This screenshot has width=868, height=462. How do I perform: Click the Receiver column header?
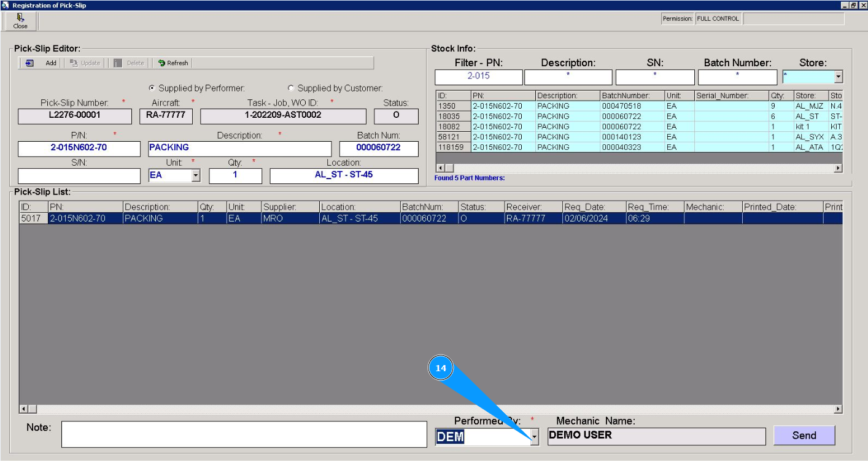(x=533, y=207)
